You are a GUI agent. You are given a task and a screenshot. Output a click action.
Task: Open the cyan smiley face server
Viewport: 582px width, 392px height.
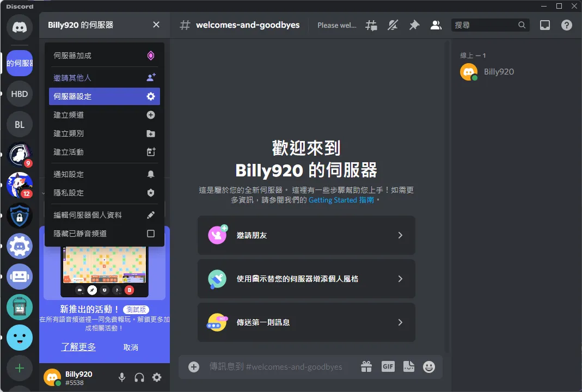coord(20,338)
